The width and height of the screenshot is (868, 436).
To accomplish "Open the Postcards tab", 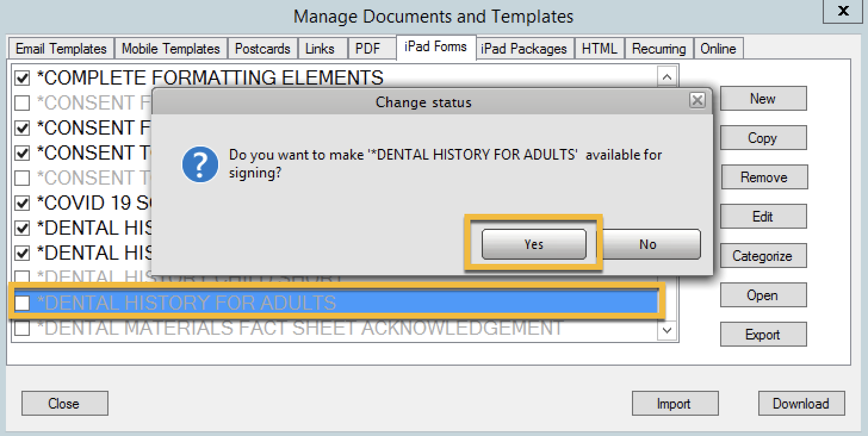I will (x=262, y=49).
